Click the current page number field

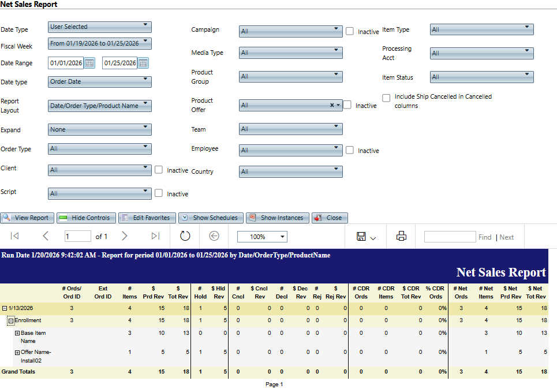pos(77,236)
